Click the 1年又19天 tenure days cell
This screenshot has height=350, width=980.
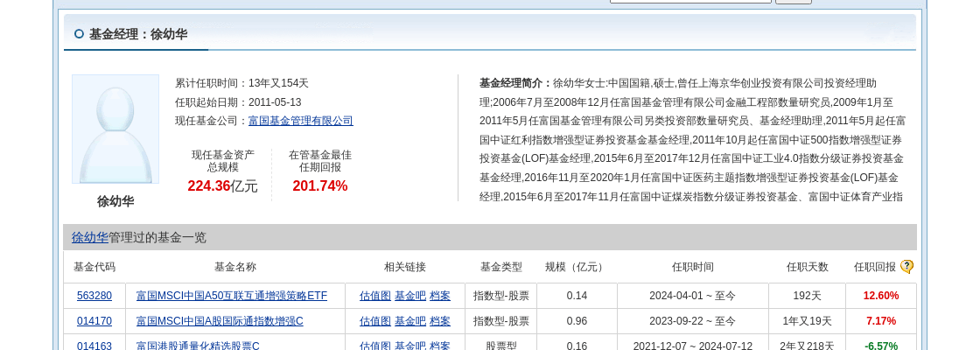point(807,320)
